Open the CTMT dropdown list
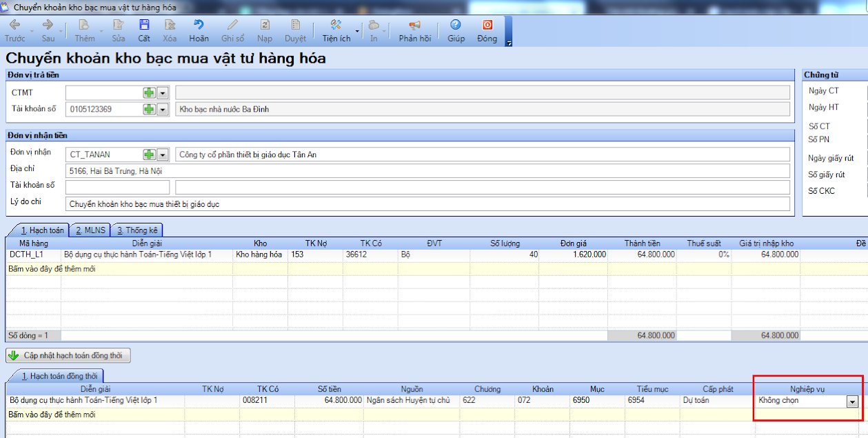The width and height of the screenshot is (868, 438). tap(163, 92)
